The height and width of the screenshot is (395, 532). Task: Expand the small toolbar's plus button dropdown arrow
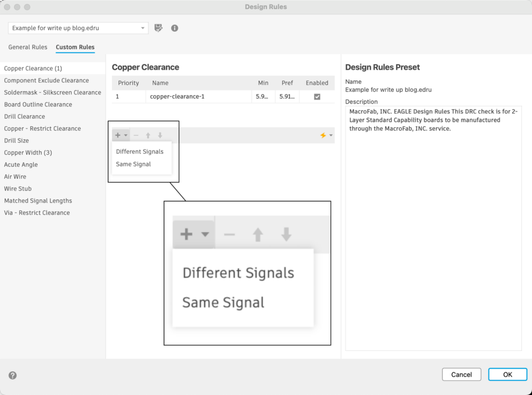click(x=126, y=135)
